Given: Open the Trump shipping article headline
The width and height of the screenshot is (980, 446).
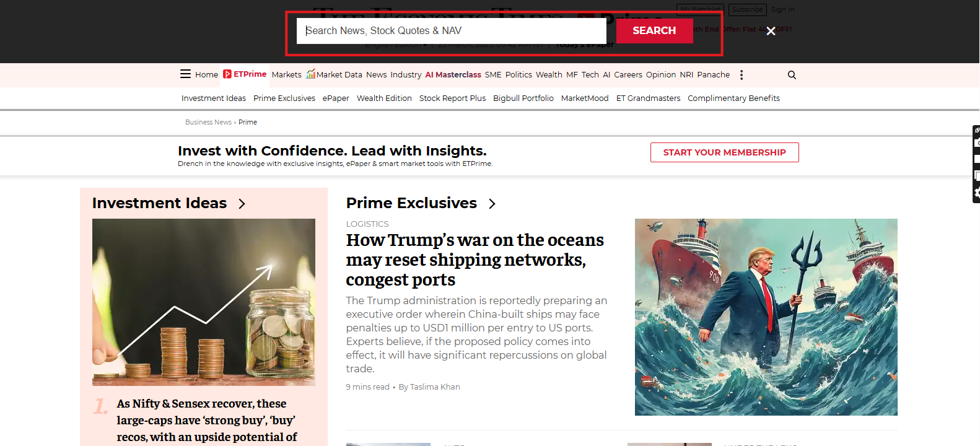Looking at the screenshot, I should (x=475, y=260).
